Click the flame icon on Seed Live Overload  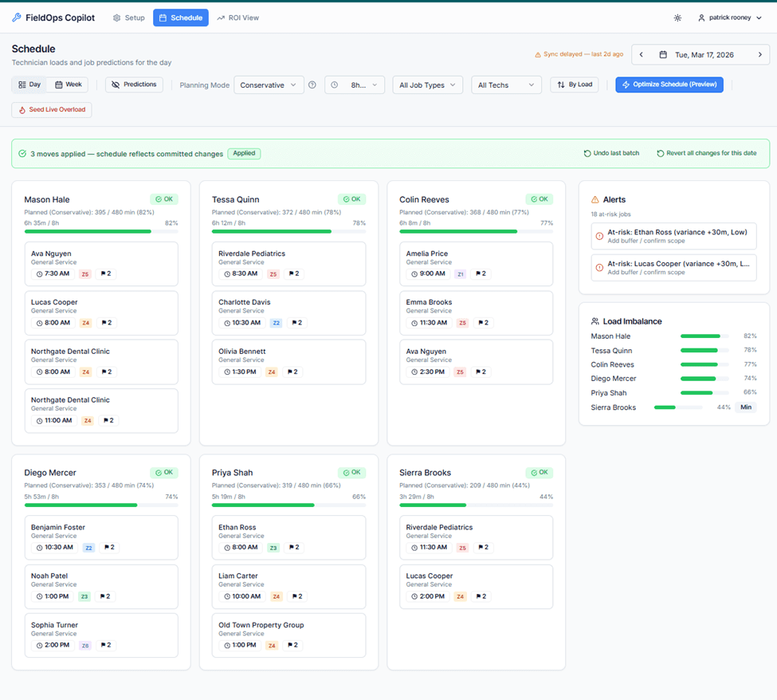point(23,109)
